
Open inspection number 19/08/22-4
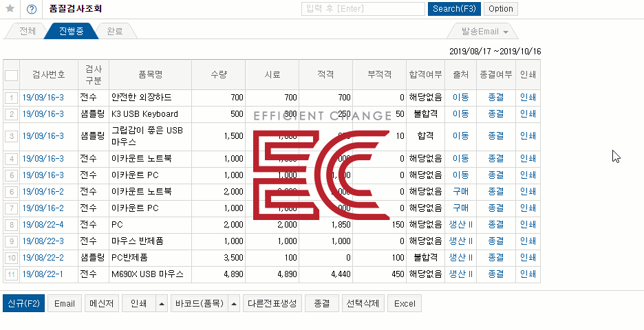[43, 225]
